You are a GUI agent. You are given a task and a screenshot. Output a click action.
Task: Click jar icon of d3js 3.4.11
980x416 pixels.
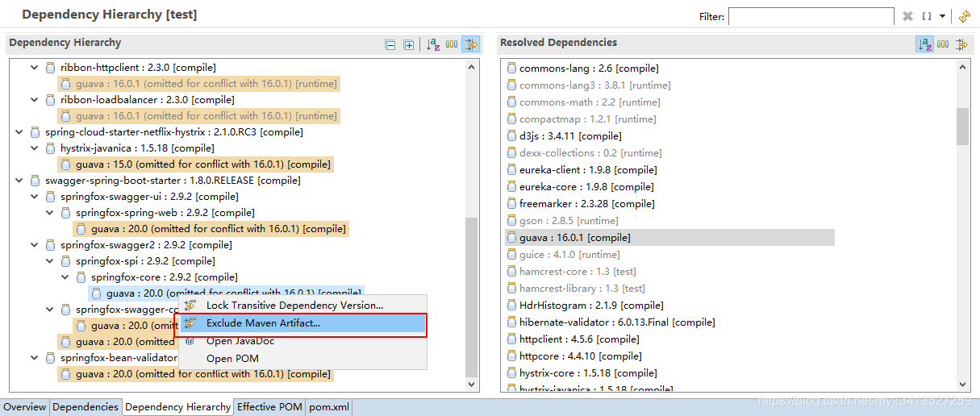pyautogui.click(x=511, y=136)
